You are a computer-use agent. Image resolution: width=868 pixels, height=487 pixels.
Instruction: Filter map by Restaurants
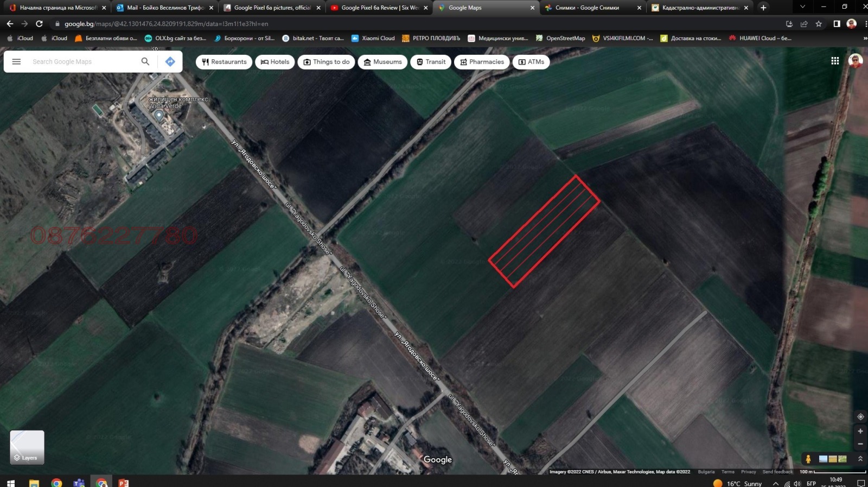click(224, 62)
